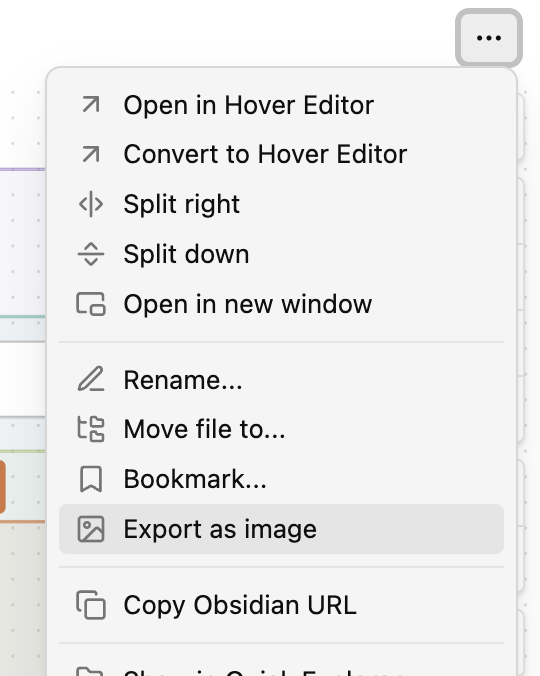Viewport: 540px width, 676px height.
Task: Click the Move file to folder-tree icon
Action: point(91,429)
